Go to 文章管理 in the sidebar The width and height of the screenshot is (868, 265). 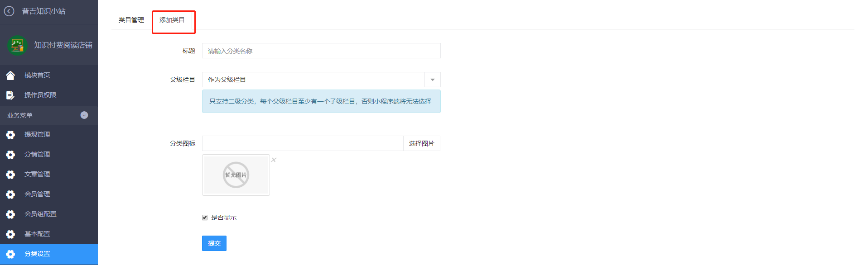coord(49,175)
